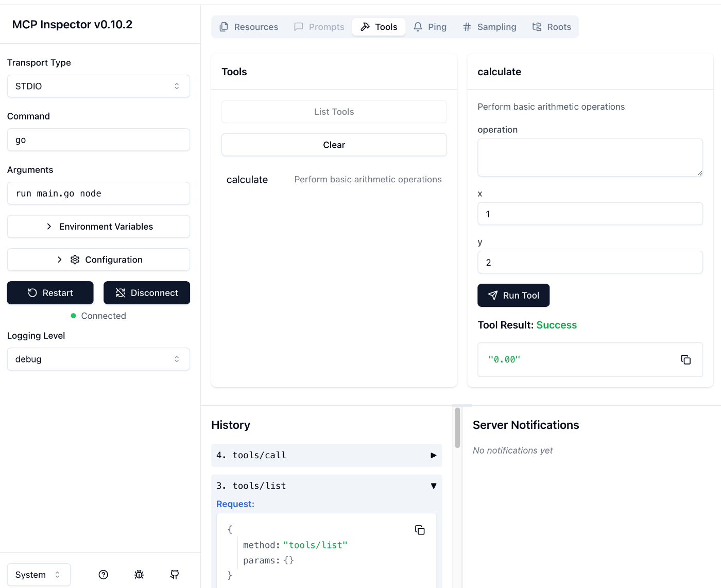Viewport: 721px width, 588px height.
Task: Open the System theme dropdown
Action: (x=39, y=575)
